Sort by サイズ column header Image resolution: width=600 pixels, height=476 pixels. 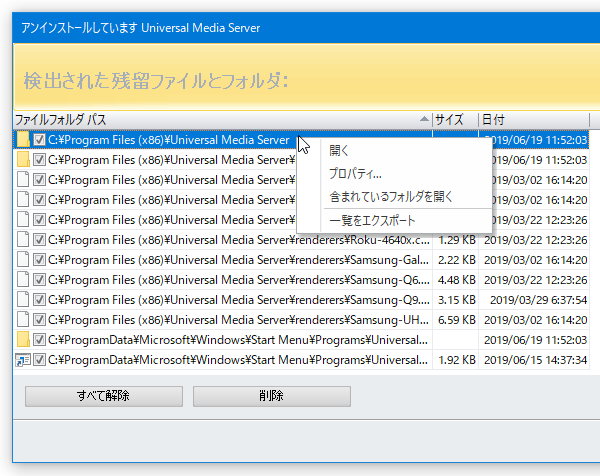coord(455,120)
